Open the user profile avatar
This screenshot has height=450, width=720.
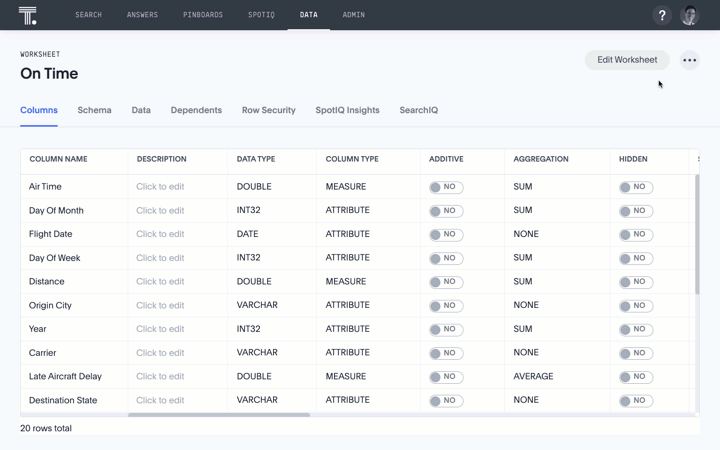tap(689, 16)
